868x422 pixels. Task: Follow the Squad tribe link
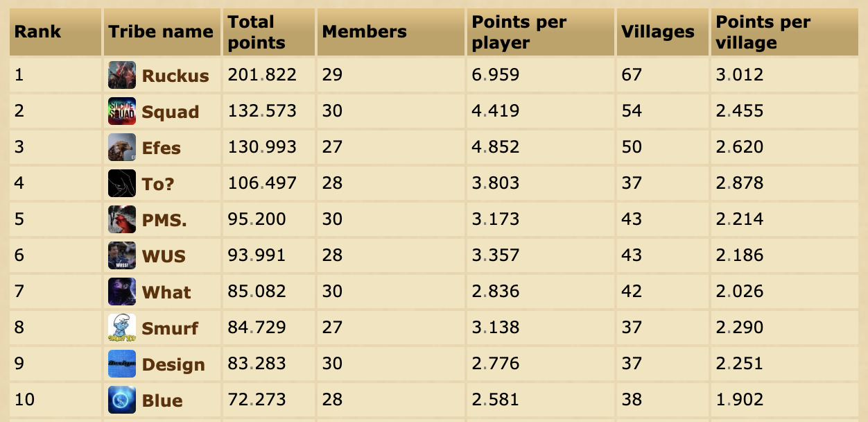point(171,112)
